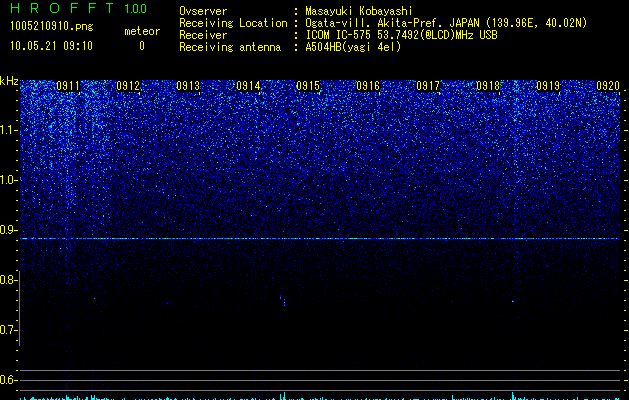The width and height of the screenshot is (629, 400).
Task: Click the 0.6 kHz axis label
Action: tap(8, 380)
